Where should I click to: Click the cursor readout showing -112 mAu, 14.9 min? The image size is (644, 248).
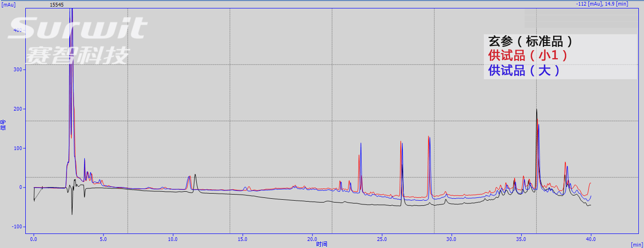click(608, 4)
